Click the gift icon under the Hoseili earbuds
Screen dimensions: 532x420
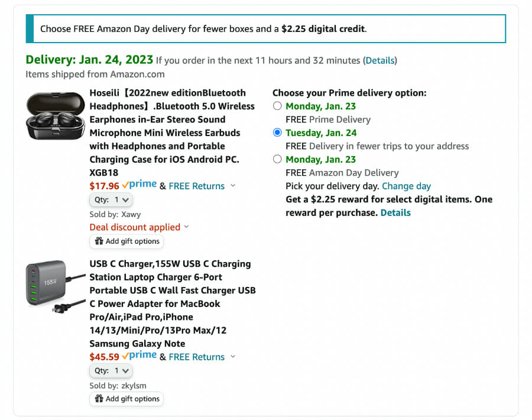pos(99,241)
